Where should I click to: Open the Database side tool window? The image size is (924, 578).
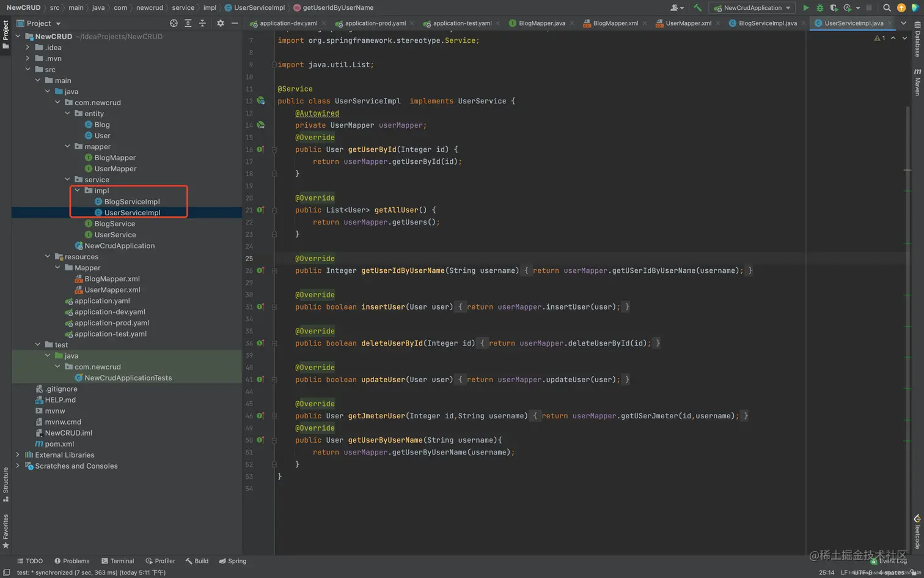917,39
